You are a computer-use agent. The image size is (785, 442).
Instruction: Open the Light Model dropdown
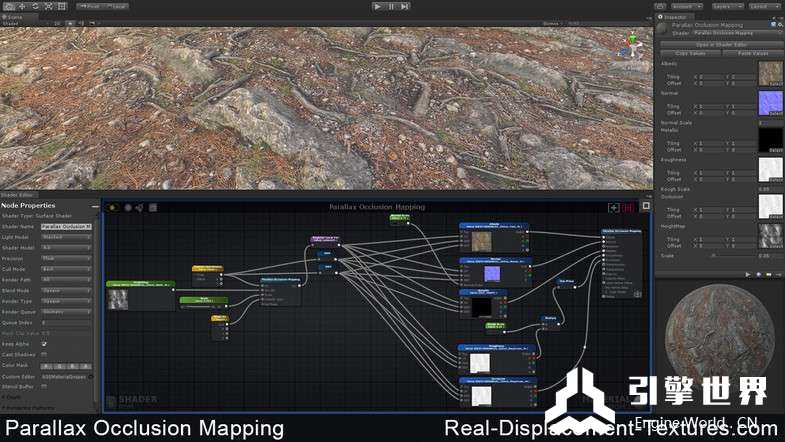tap(66, 237)
